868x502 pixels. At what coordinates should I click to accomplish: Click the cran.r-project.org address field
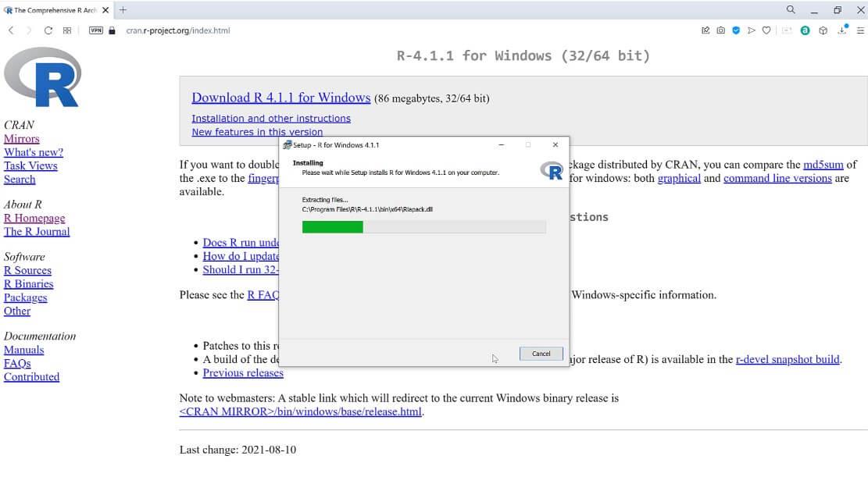177,30
